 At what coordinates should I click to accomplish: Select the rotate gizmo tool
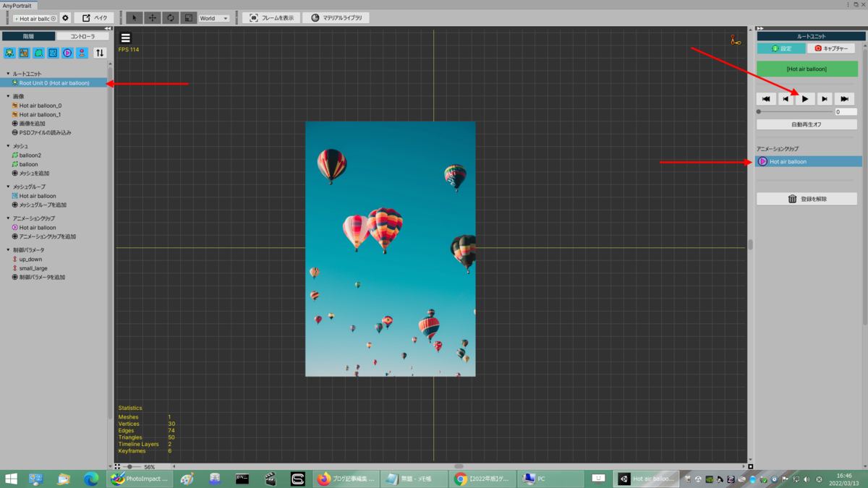pos(170,18)
